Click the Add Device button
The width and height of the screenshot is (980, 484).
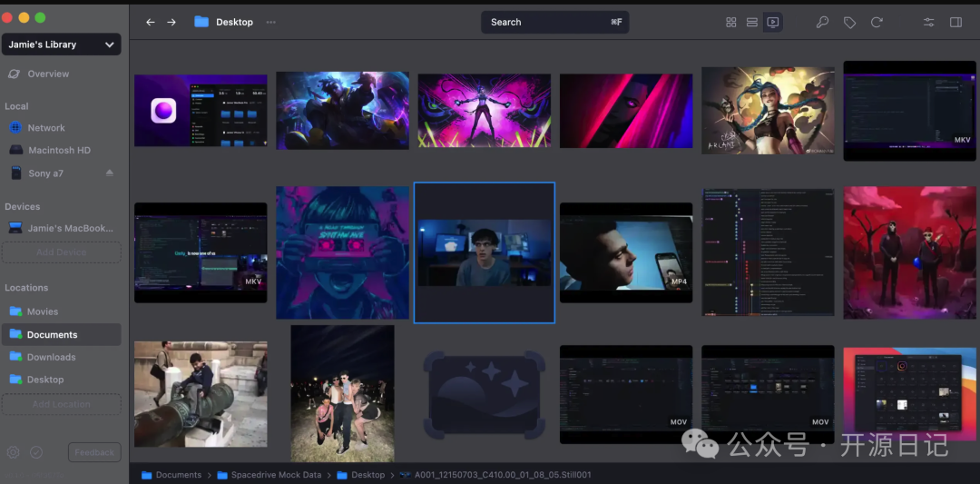pyautogui.click(x=62, y=252)
